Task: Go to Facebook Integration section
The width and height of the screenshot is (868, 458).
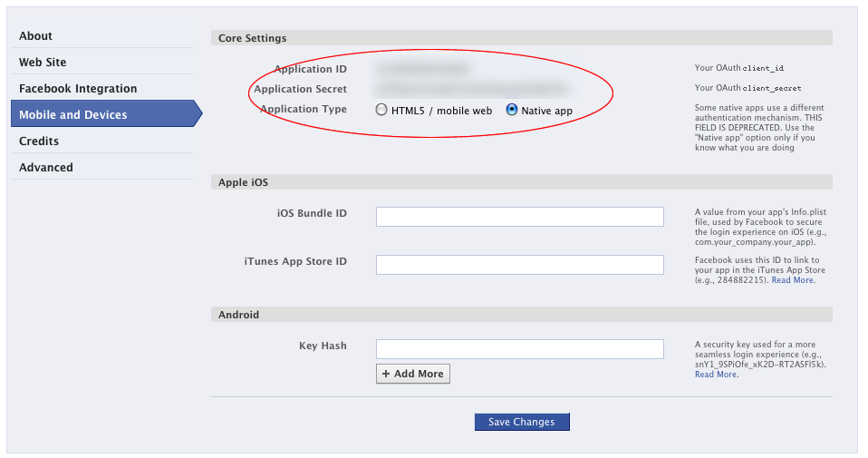Action: pyautogui.click(x=101, y=89)
